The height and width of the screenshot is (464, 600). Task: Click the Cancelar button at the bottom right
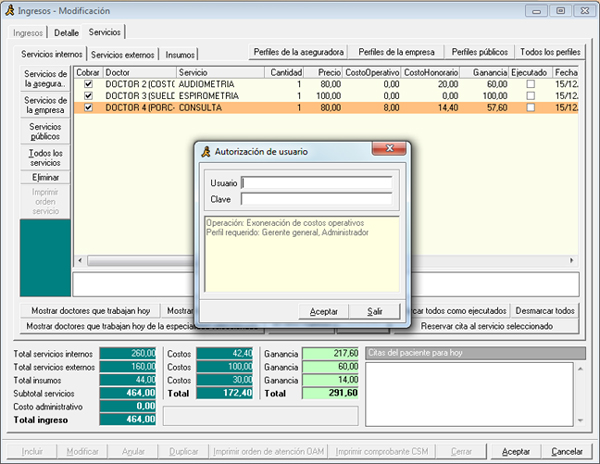point(567,451)
